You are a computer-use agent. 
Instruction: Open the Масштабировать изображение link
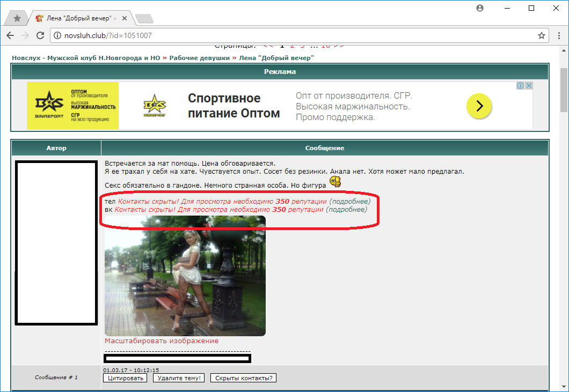[x=162, y=341]
